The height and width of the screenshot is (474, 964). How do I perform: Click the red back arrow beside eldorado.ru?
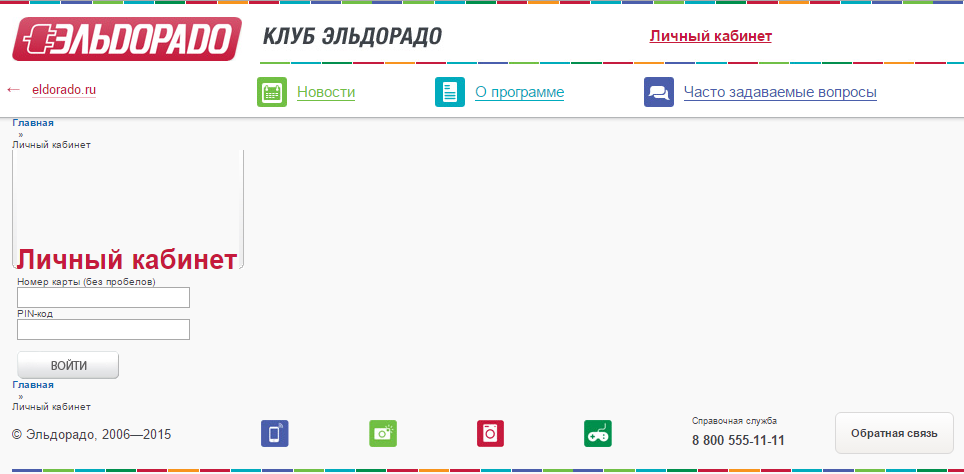14,90
